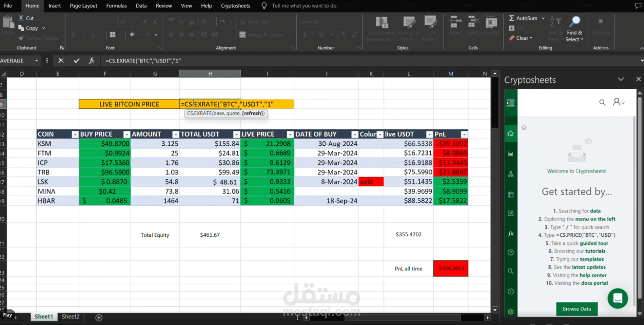Image resolution: width=644 pixels, height=325 pixels.
Task: Switch to the Formulas ribbon tab
Action: 116,6
